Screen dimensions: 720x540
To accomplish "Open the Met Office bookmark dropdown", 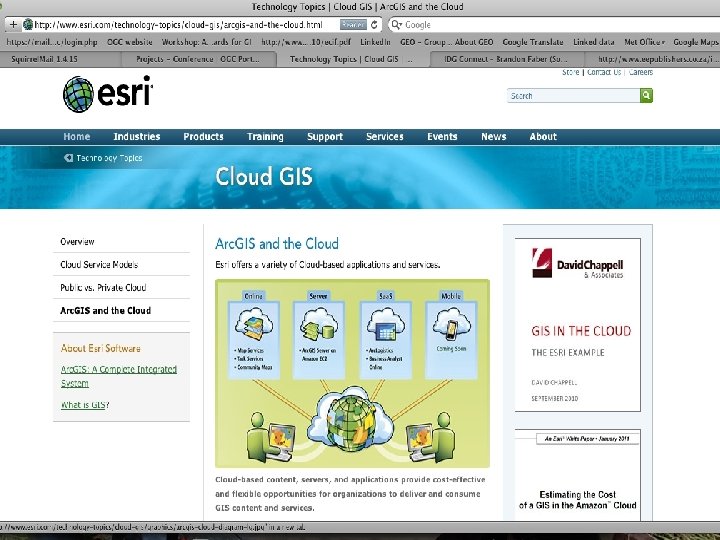I will (x=645, y=42).
